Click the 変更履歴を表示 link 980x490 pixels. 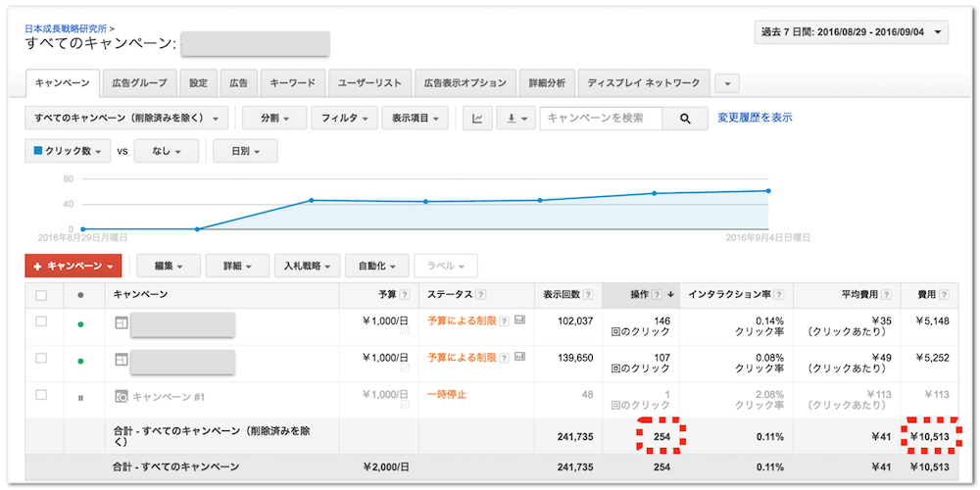(755, 118)
